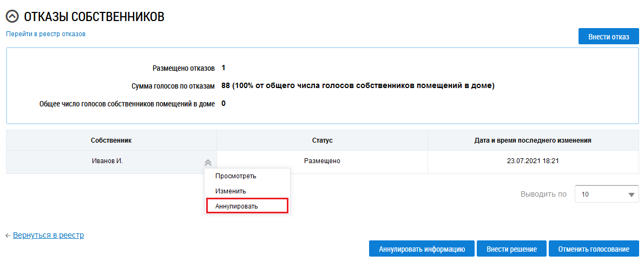This screenshot has height=262, width=644.
Task: Follow the 'Перейти в реестр отказов' link
Action: [46, 33]
